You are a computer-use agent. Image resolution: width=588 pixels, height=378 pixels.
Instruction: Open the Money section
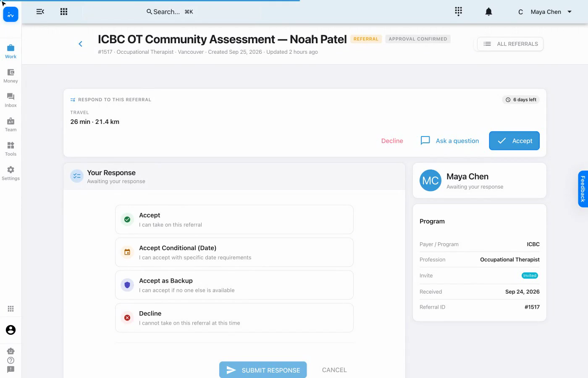(x=10, y=76)
